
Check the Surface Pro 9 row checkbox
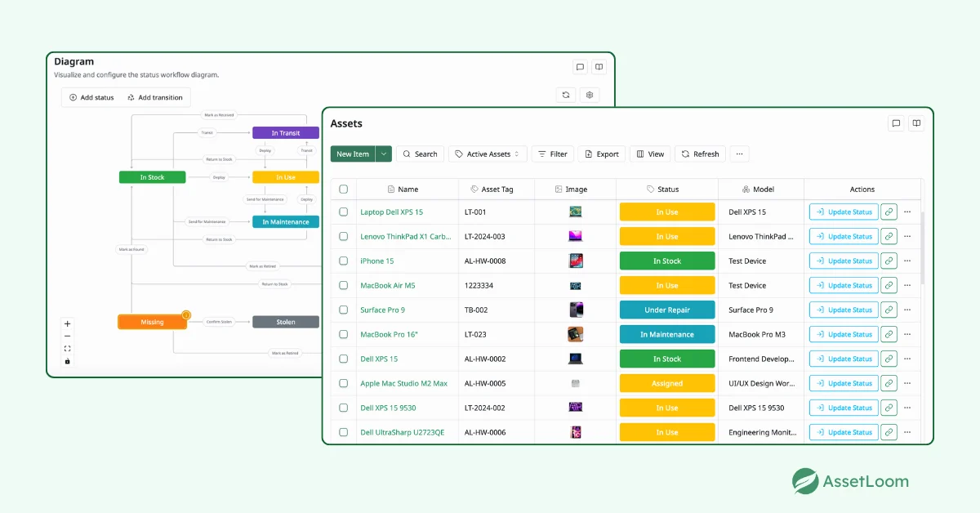click(x=344, y=310)
